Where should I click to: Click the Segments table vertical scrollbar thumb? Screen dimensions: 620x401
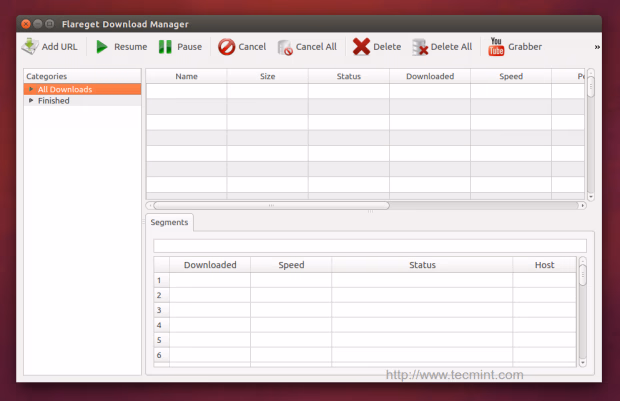[x=582, y=275]
